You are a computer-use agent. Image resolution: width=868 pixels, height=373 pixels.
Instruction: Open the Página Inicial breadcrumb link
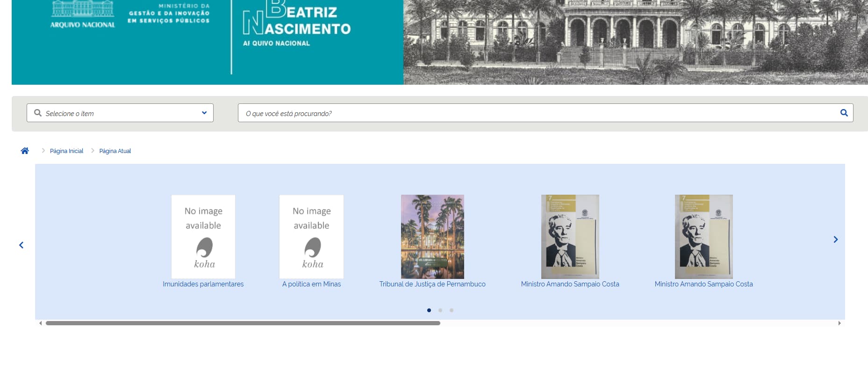(x=66, y=151)
